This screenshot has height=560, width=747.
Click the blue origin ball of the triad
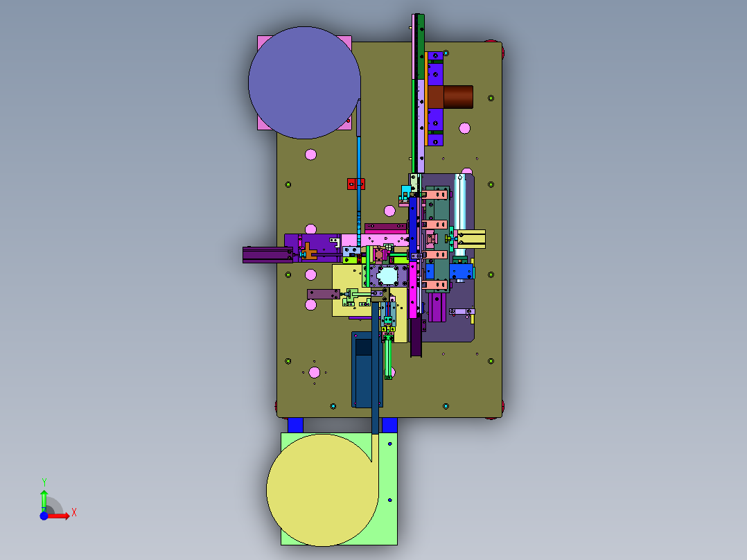[44, 516]
